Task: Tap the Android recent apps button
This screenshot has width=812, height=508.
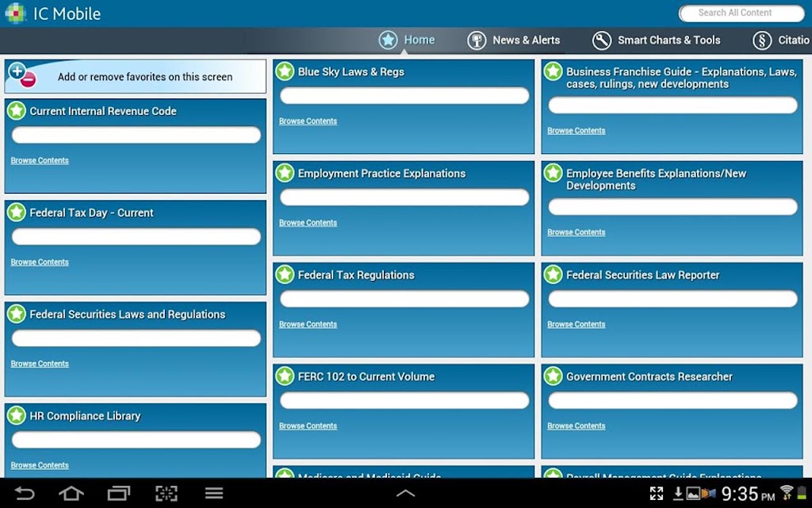Action: pyautogui.click(x=119, y=493)
